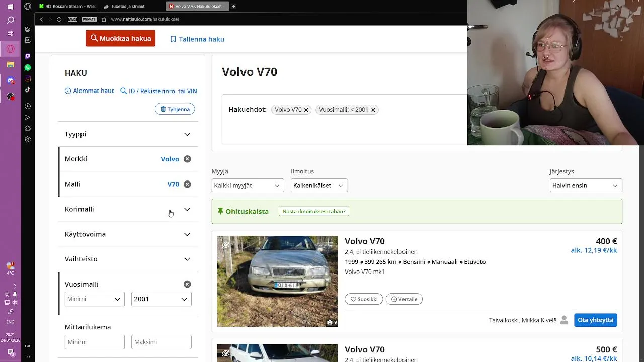
Task: Expand the Vaihteisto filter section
Action: click(128, 259)
